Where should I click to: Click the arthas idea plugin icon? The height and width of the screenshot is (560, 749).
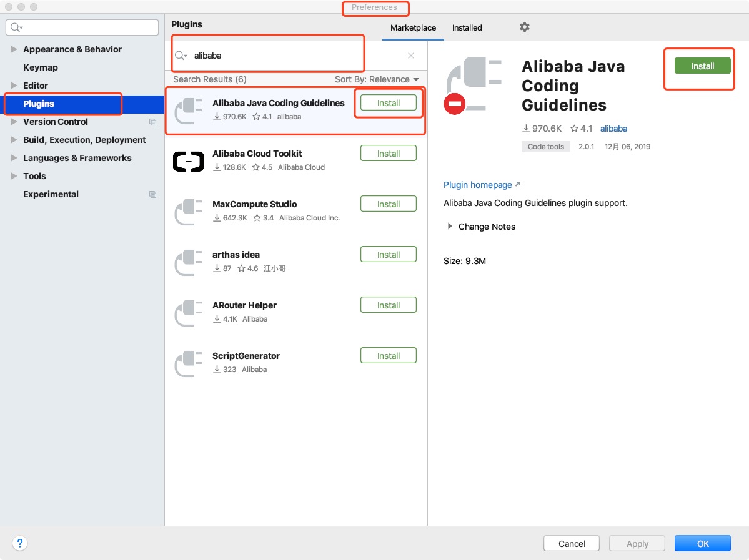188,263
